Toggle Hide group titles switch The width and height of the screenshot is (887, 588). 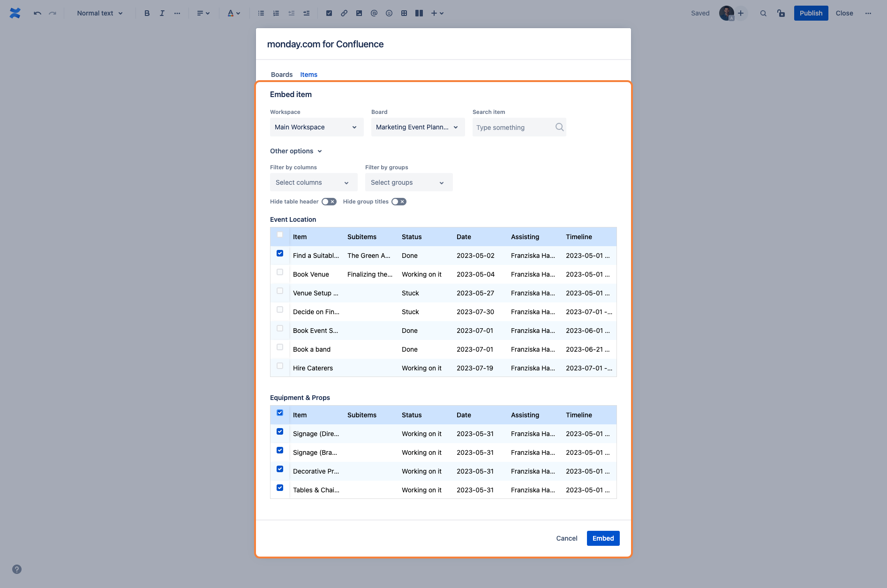click(x=399, y=202)
